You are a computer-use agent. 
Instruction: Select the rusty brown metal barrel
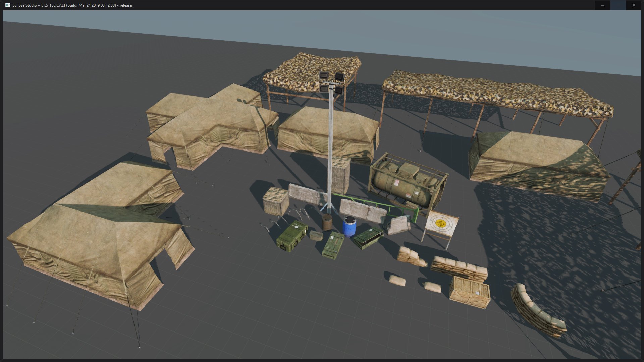(x=327, y=222)
